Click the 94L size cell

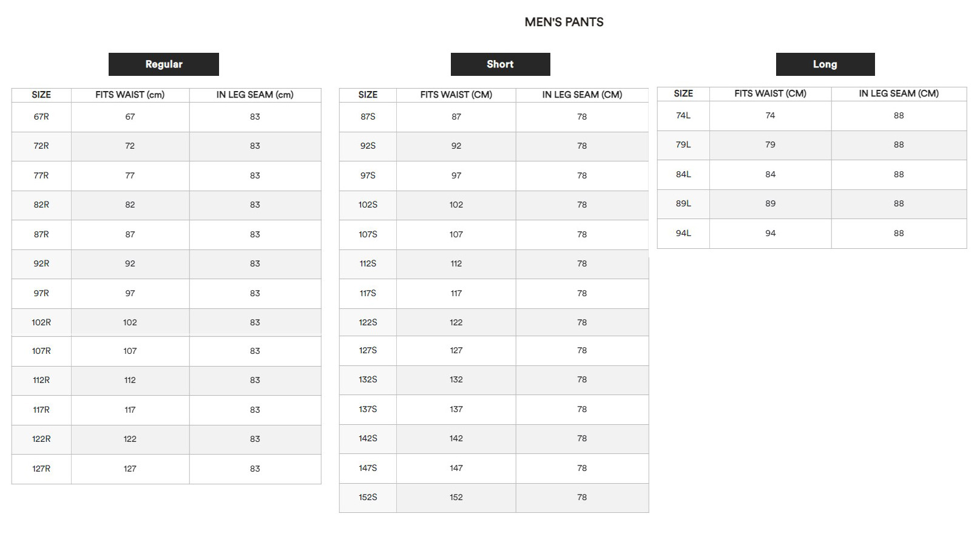(683, 233)
